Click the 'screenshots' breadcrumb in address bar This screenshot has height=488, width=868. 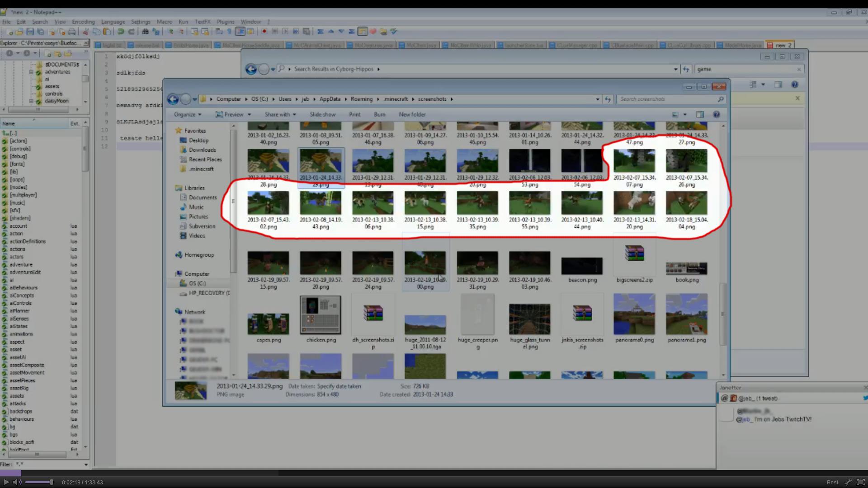click(x=432, y=99)
